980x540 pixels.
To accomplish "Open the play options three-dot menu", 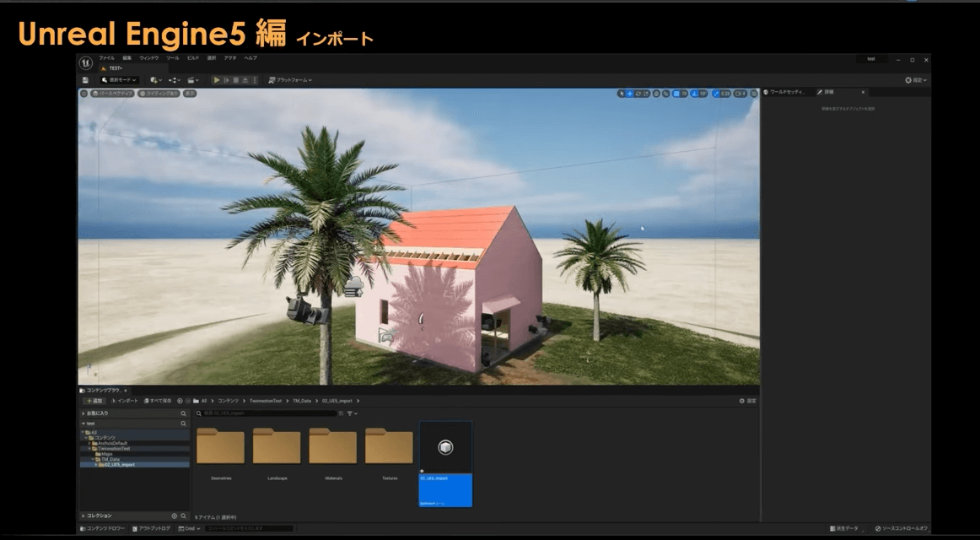I will [x=255, y=80].
